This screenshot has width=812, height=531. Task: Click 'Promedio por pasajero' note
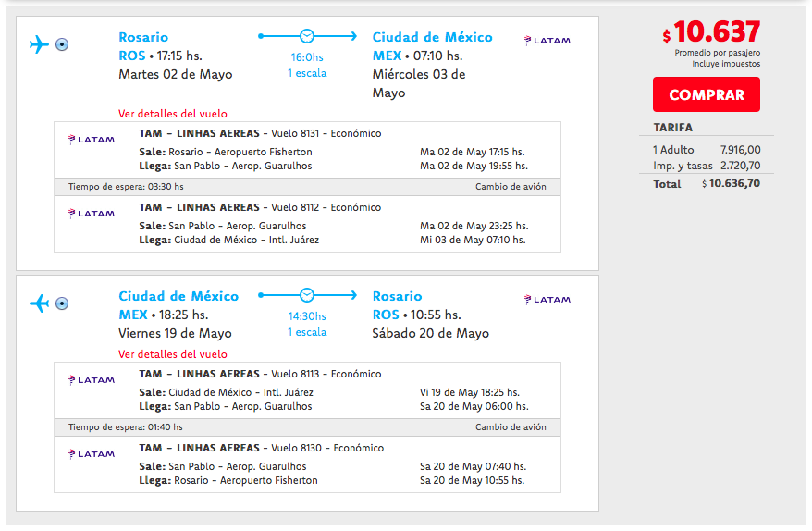coord(718,53)
